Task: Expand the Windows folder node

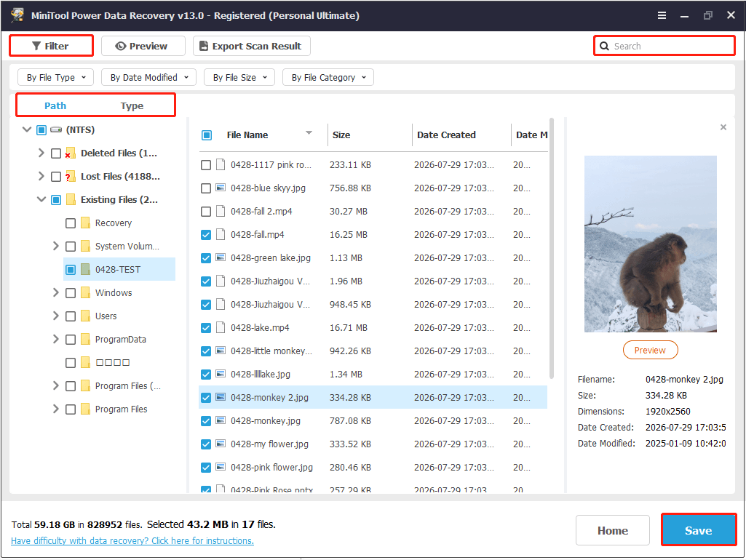Action: (55, 293)
